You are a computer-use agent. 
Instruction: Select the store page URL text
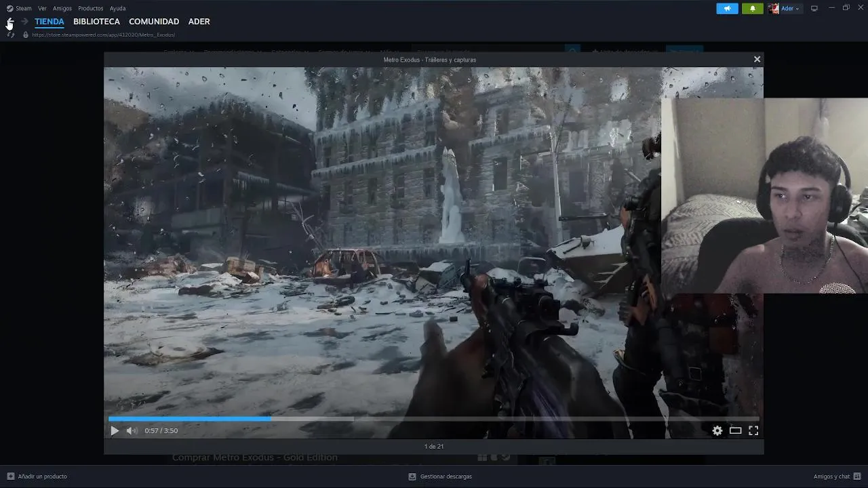103,35
